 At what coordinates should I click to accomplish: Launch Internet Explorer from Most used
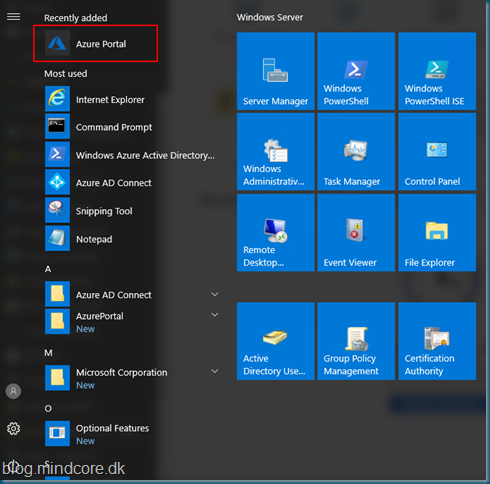click(x=57, y=99)
